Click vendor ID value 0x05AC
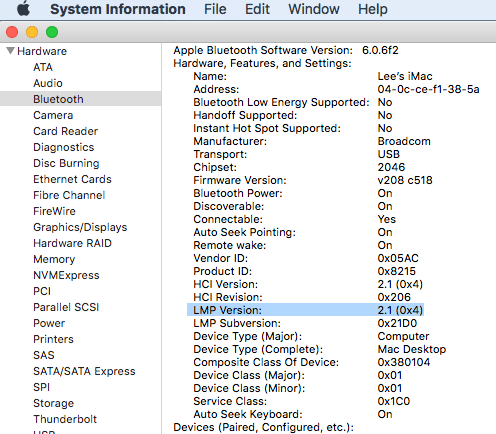 click(x=398, y=258)
